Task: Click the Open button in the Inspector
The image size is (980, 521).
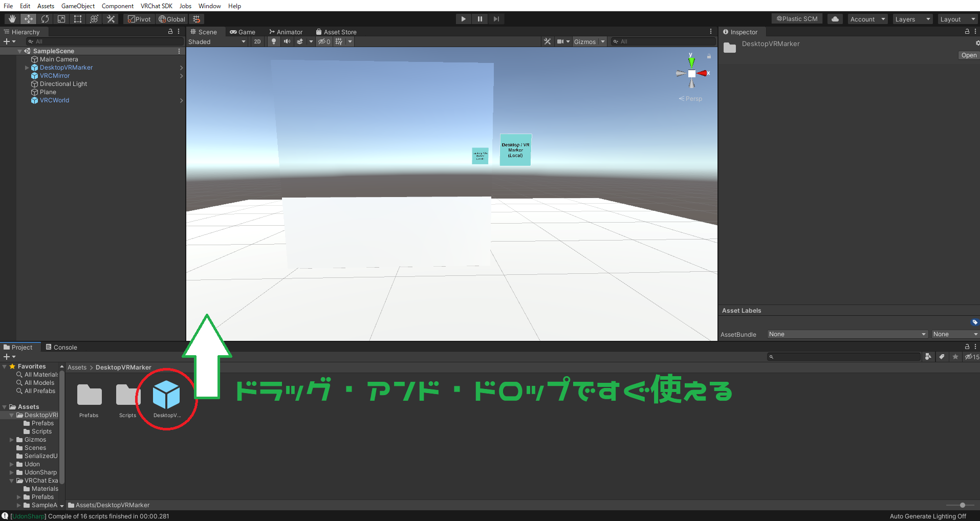Action: (x=968, y=55)
